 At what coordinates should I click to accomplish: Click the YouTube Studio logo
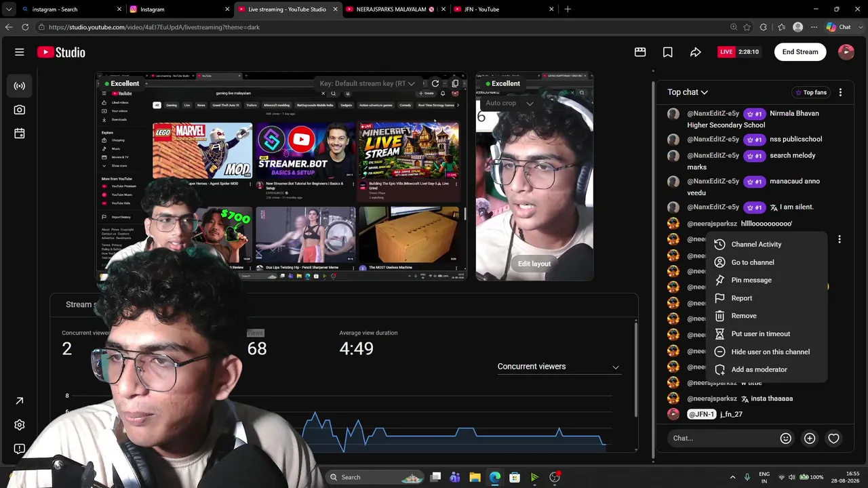(x=61, y=52)
